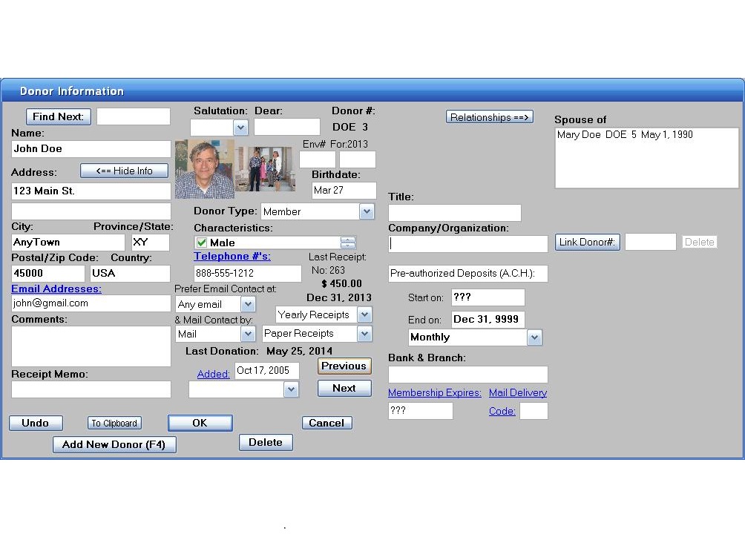Click the Find Next button

(x=59, y=116)
